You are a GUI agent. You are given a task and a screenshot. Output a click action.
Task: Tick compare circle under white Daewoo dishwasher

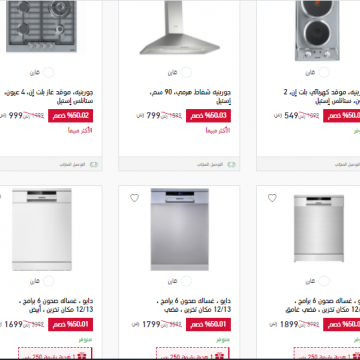pos(48,281)
